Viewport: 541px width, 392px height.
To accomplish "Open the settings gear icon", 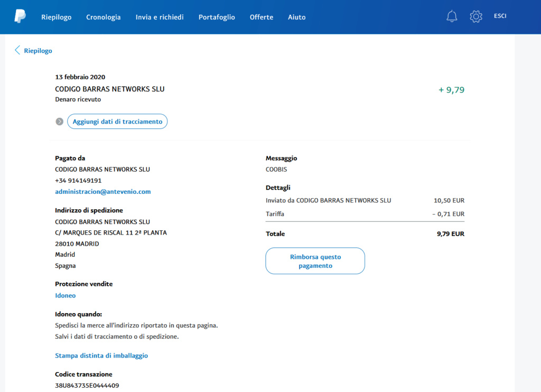I will (476, 16).
